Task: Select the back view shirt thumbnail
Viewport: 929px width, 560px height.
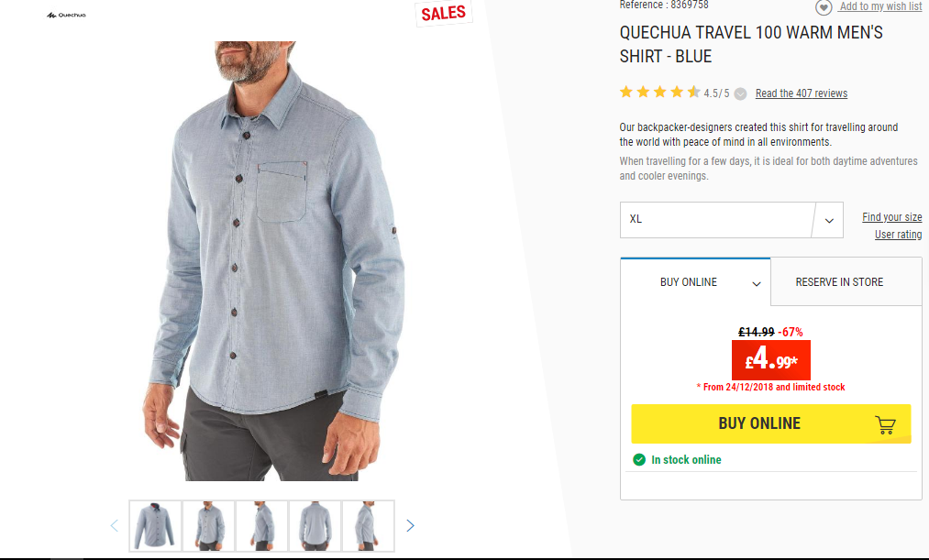Action: click(x=315, y=526)
